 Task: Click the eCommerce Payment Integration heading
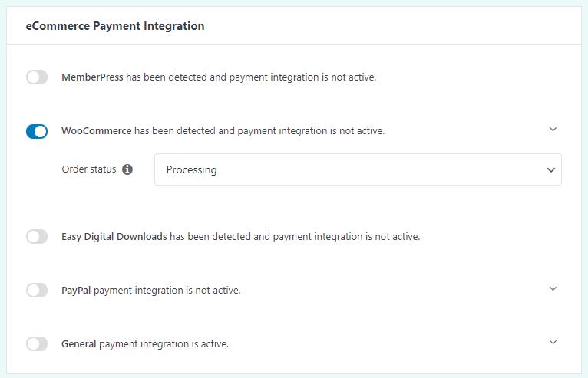(x=115, y=26)
